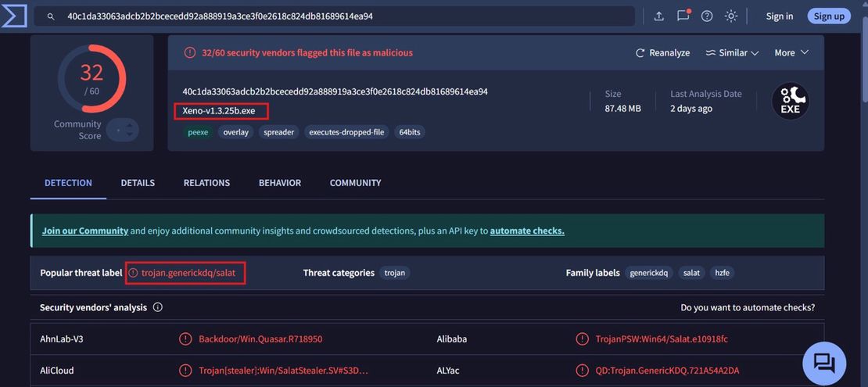Switch to the DETAILS tab
868x387 pixels.
click(x=138, y=183)
